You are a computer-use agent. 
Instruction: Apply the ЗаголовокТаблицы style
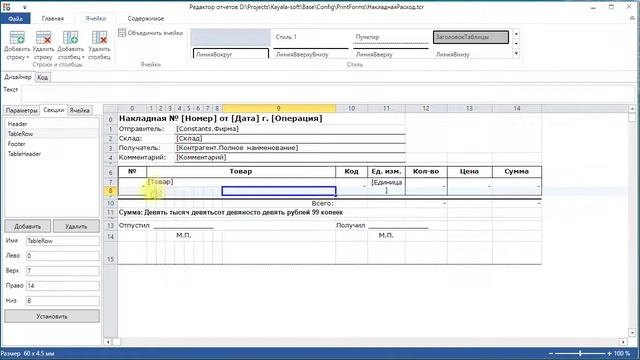(x=471, y=37)
